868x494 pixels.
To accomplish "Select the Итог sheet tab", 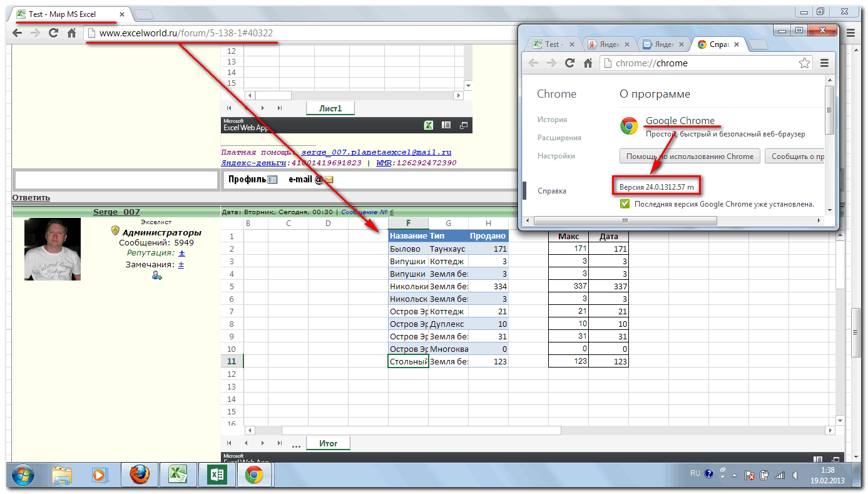I will 329,443.
